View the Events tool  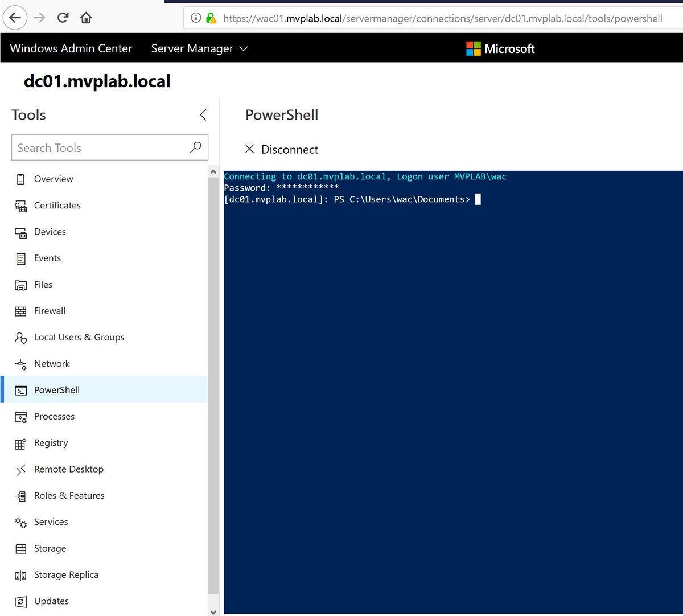tap(48, 258)
